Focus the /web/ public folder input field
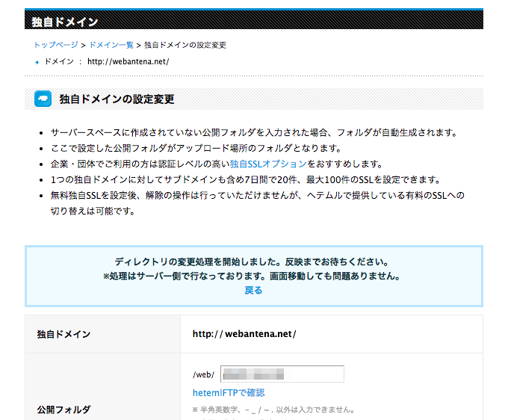This screenshot has width=508, height=420. [282, 374]
